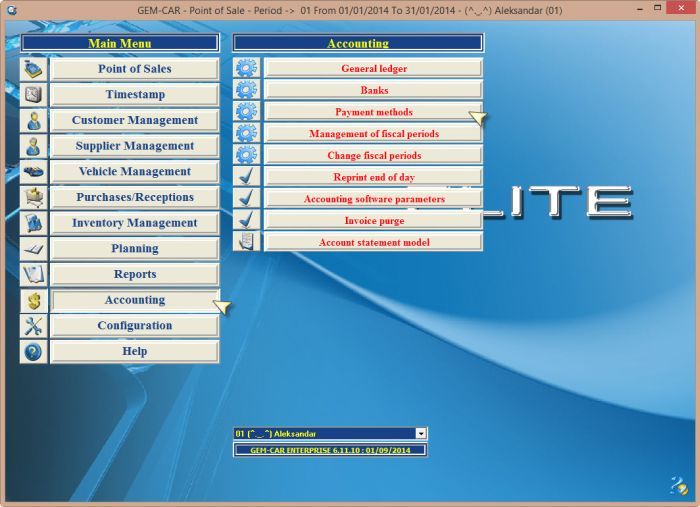Click the GEM-CAR ENTERPRISE version label

click(x=330, y=450)
